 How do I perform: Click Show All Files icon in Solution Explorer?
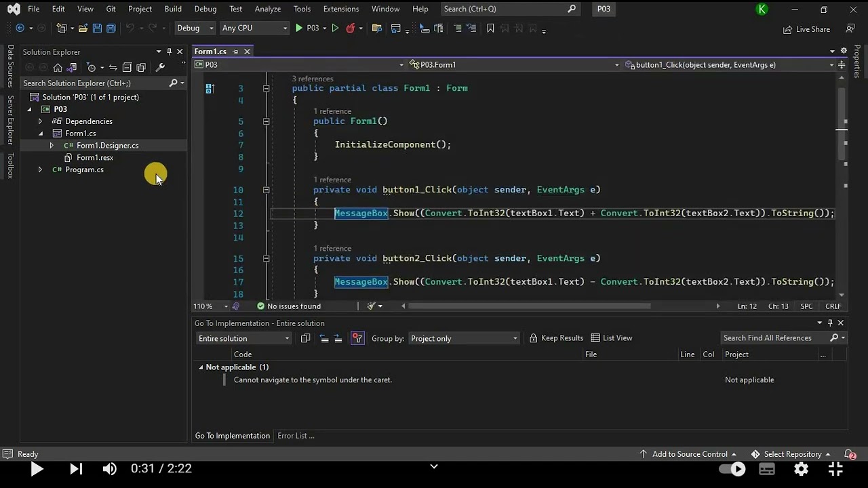(x=141, y=67)
